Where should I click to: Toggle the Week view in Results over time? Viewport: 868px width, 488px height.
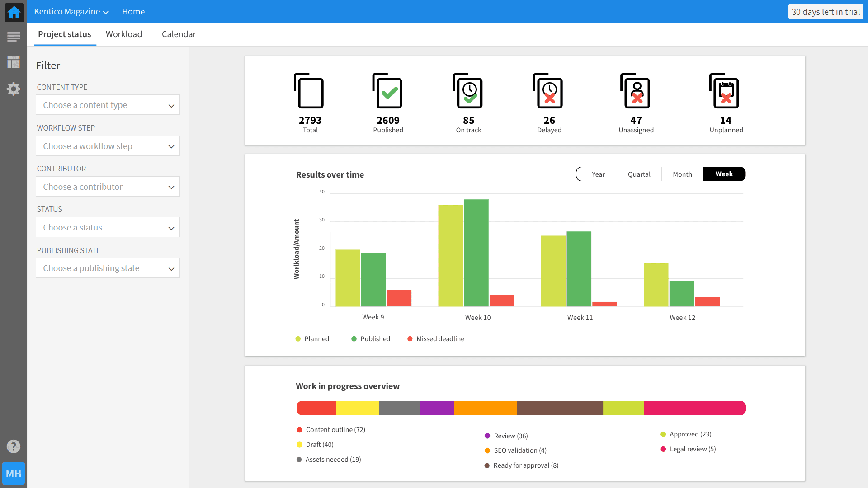(724, 174)
